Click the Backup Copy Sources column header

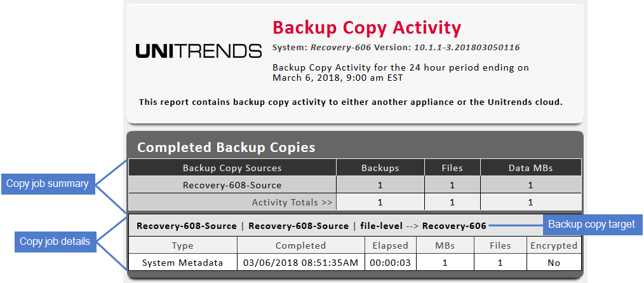point(232,168)
